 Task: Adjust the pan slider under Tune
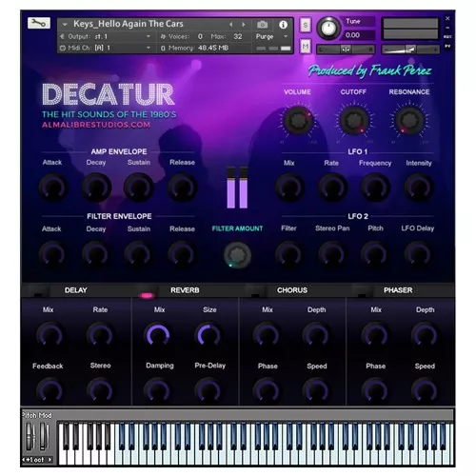coord(346,50)
